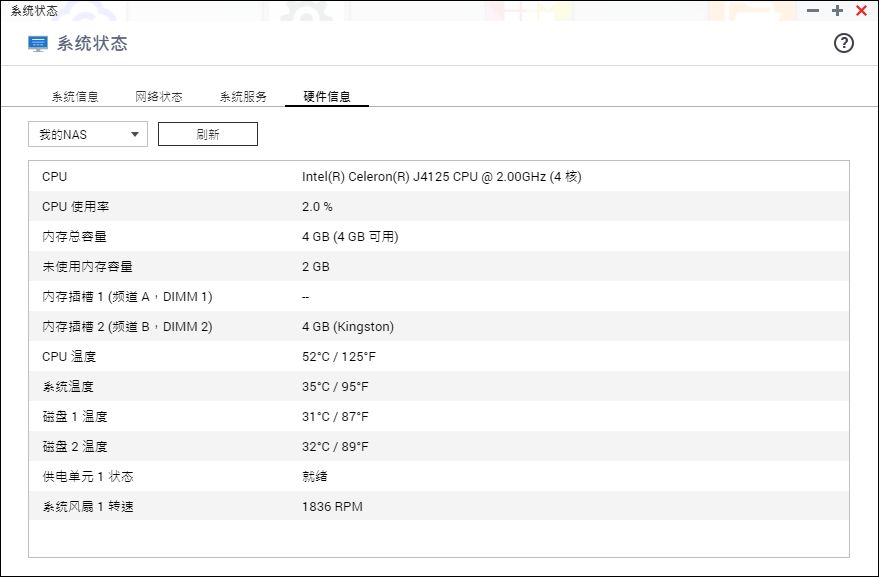The width and height of the screenshot is (879, 577).
Task: Go to the 系统服务 tab
Action: click(x=243, y=96)
